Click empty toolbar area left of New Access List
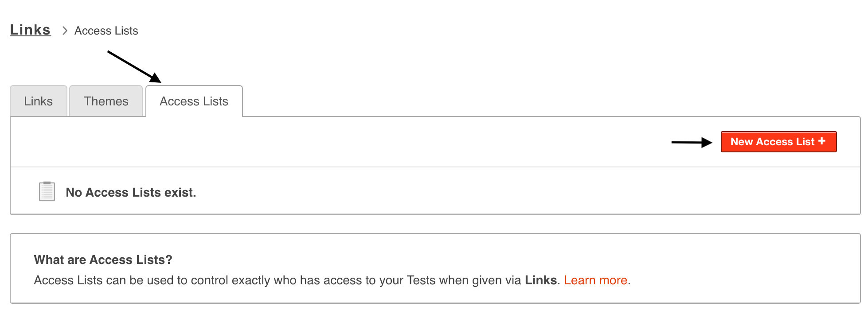This screenshot has height=310, width=868. click(x=355, y=142)
